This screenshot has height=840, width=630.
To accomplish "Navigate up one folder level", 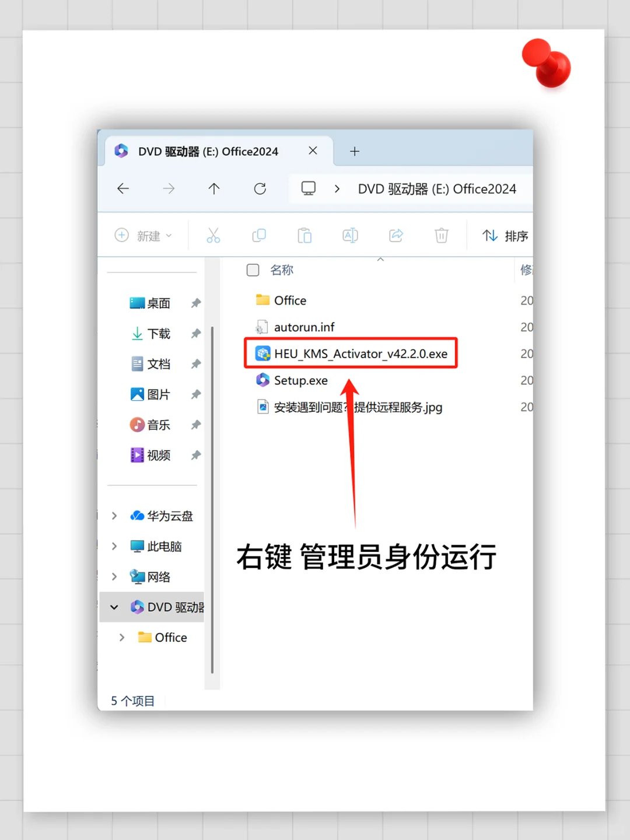I will coord(214,188).
